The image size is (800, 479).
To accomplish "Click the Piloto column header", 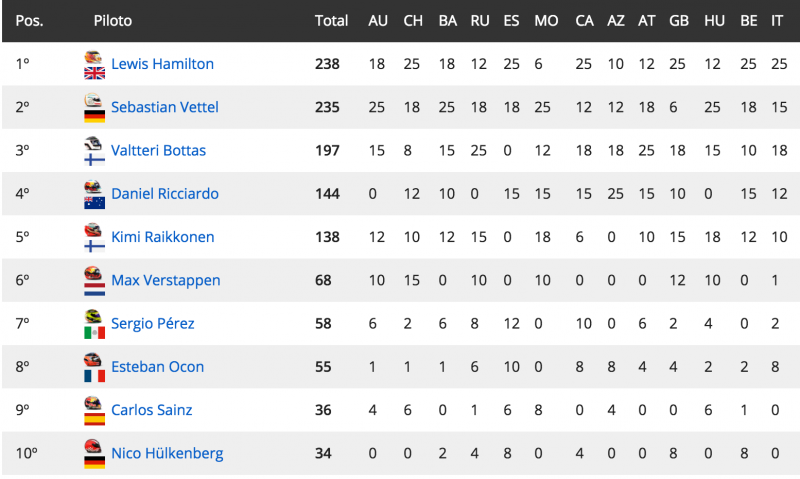I will tap(113, 20).
